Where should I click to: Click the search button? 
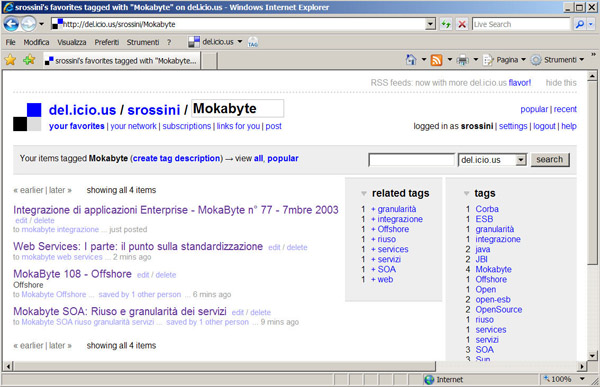point(550,160)
